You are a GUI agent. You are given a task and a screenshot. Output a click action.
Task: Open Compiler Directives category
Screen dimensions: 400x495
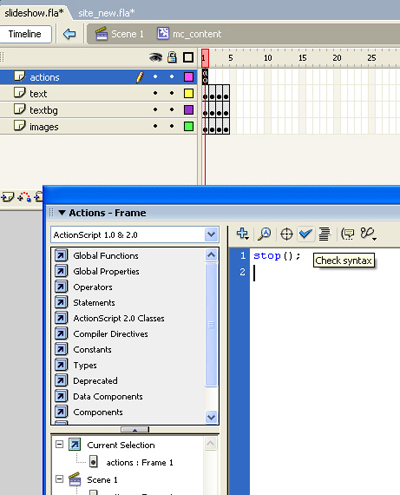coord(110,334)
